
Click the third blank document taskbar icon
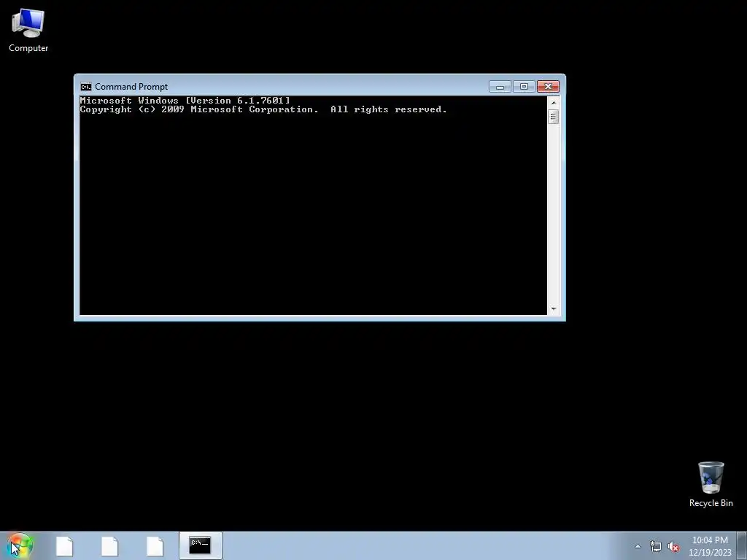tap(155, 546)
